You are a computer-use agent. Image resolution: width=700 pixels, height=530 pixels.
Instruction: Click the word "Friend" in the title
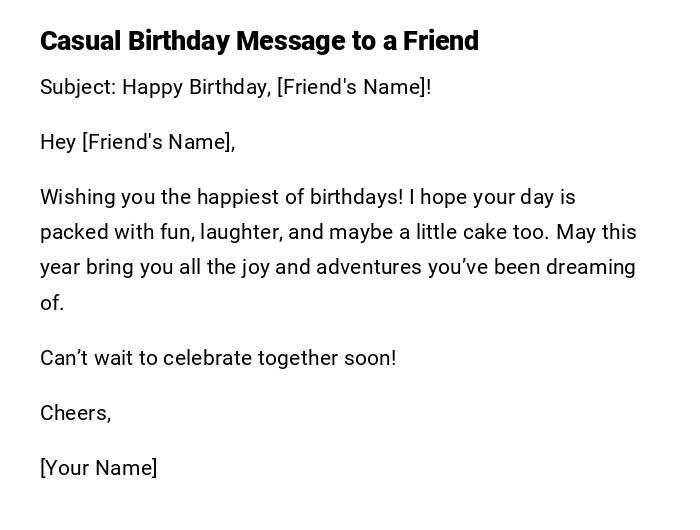[441, 41]
